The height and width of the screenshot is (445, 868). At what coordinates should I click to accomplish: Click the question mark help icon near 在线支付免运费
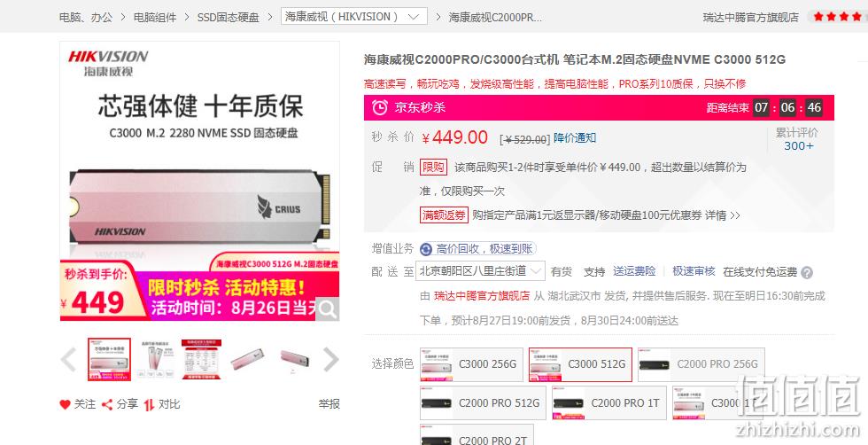tap(807, 272)
